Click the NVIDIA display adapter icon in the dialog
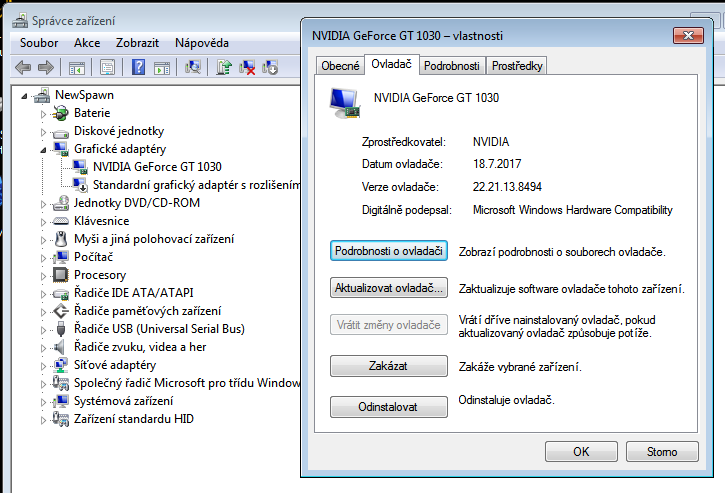The height and width of the screenshot is (493, 725). 344,103
